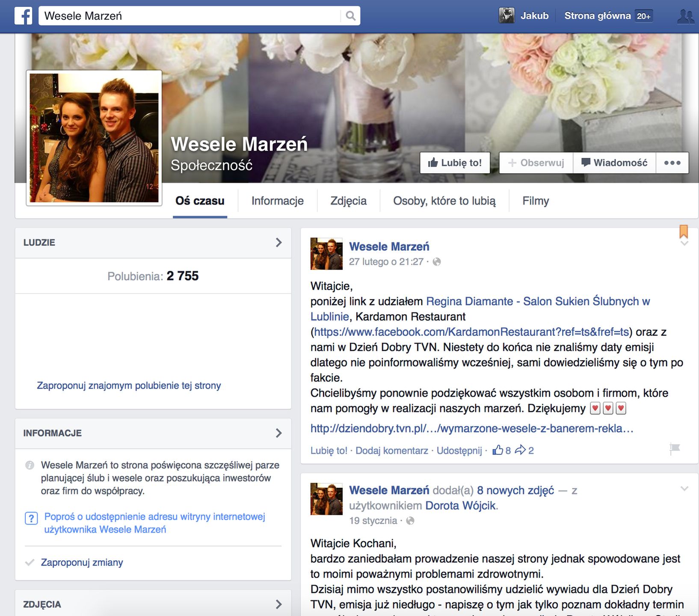Click the share count arrow showing 2

[520, 450]
